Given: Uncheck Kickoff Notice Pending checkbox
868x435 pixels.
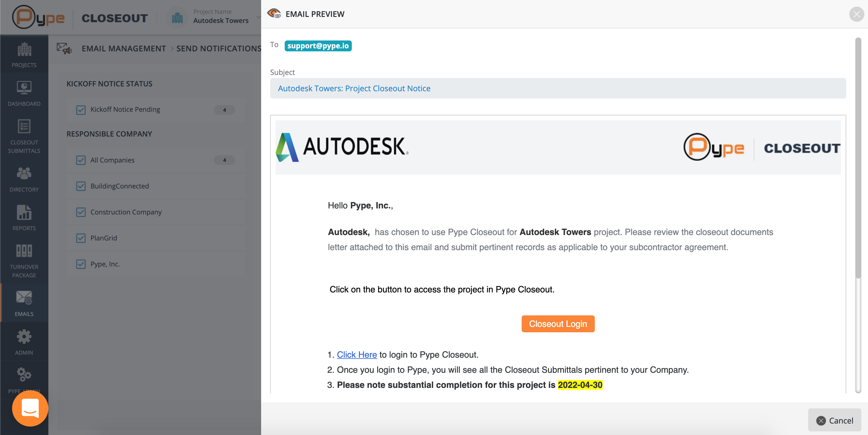Looking at the screenshot, I should 81,110.
